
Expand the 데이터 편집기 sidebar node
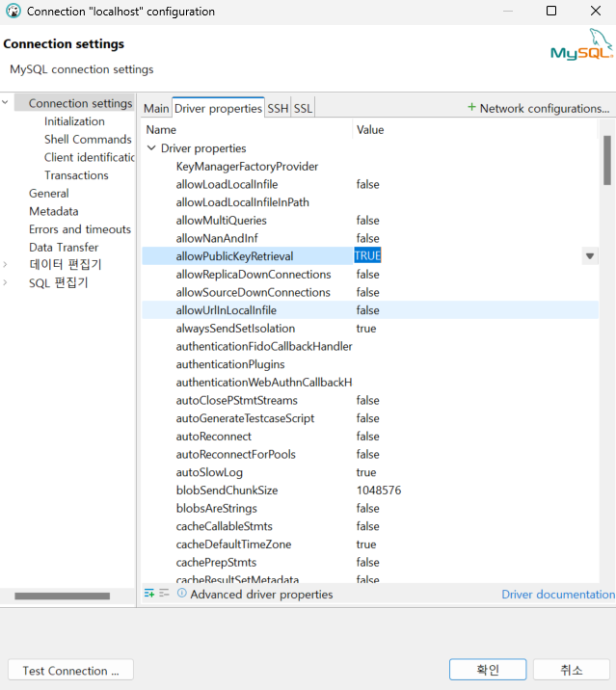(x=5, y=264)
